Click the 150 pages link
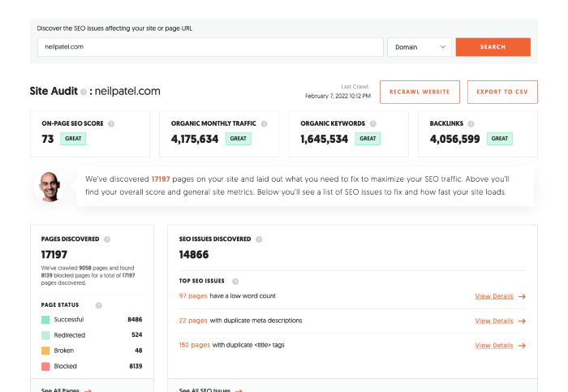This screenshot has height=392, width=568. click(195, 345)
